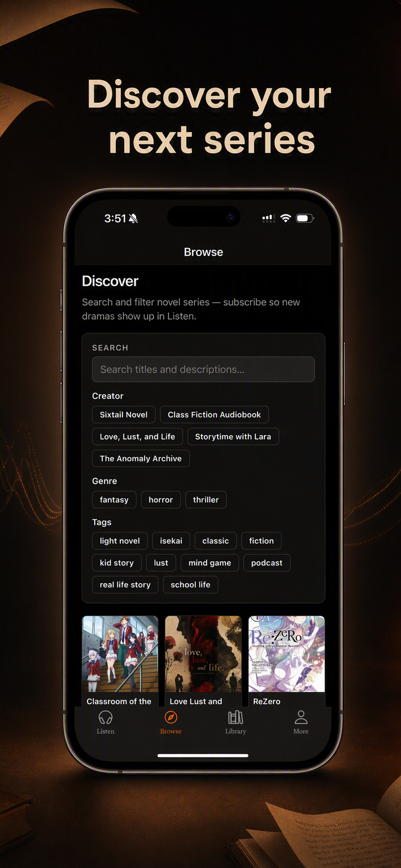The height and width of the screenshot is (868, 401).
Task: Click the Tags section label
Action: 102,522
